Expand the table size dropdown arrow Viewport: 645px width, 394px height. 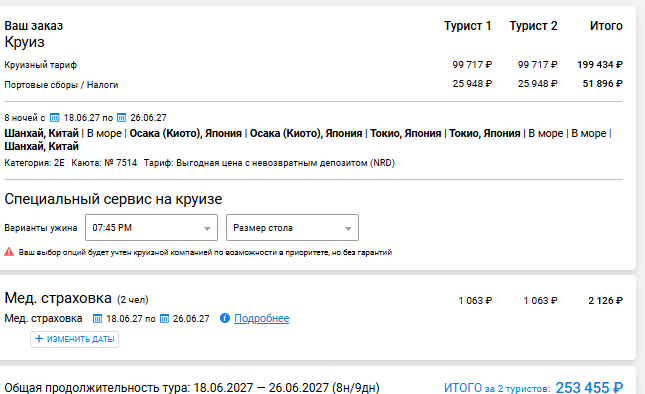click(x=348, y=229)
